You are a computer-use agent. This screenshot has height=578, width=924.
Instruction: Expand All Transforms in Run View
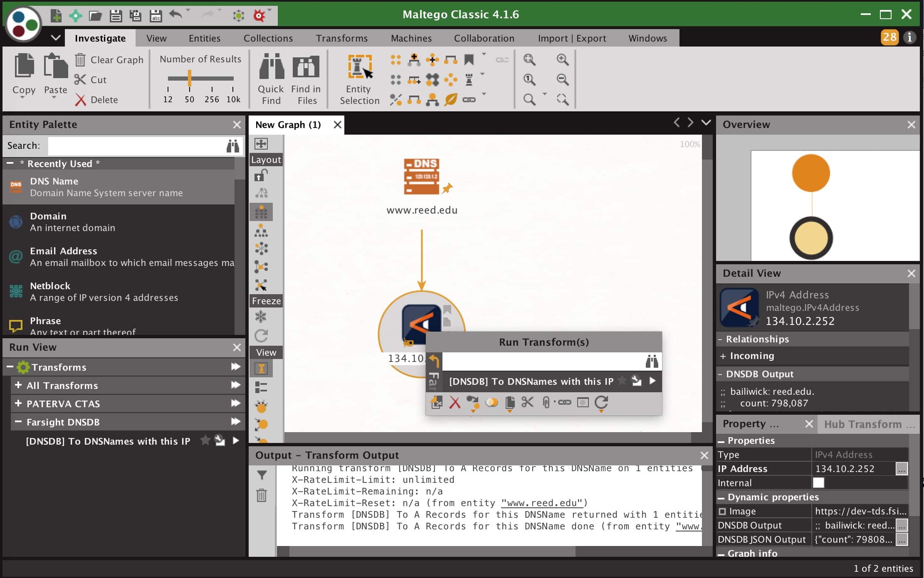tap(18, 385)
